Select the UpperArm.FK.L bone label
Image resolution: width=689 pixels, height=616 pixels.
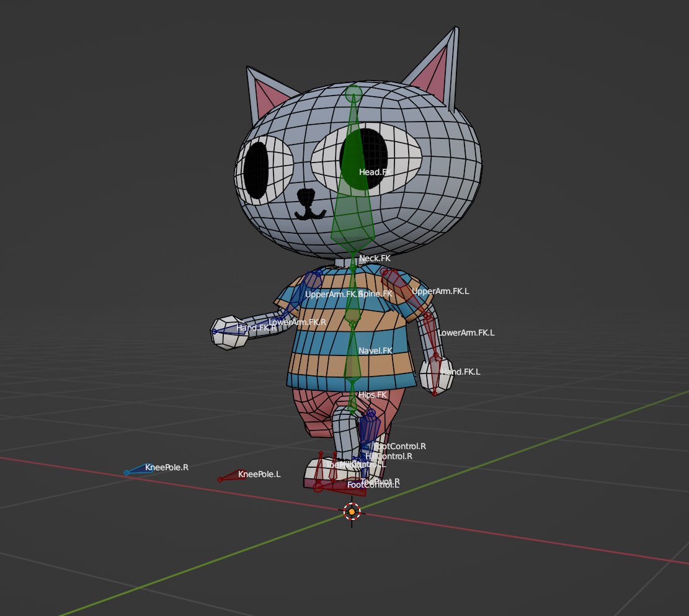pyautogui.click(x=440, y=291)
